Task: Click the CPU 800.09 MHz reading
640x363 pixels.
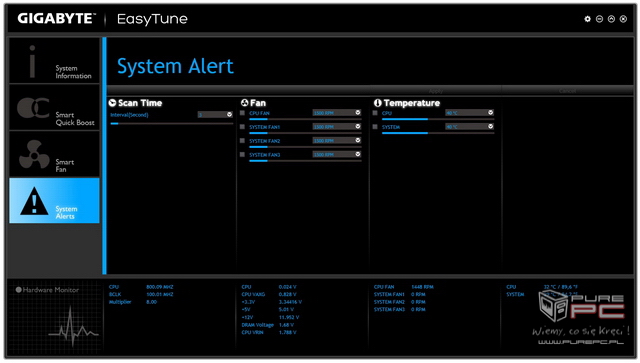Action: tap(141, 287)
